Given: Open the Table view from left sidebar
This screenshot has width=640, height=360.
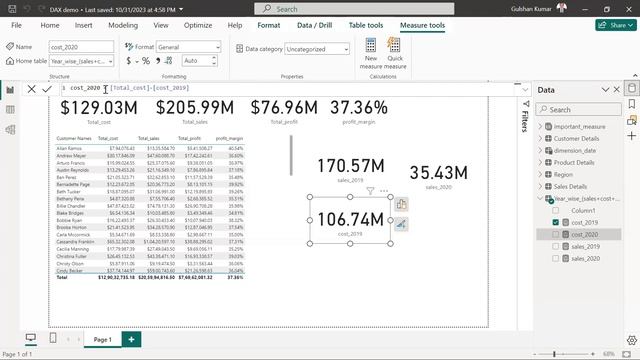Looking at the screenshot, I should (10, 109).
